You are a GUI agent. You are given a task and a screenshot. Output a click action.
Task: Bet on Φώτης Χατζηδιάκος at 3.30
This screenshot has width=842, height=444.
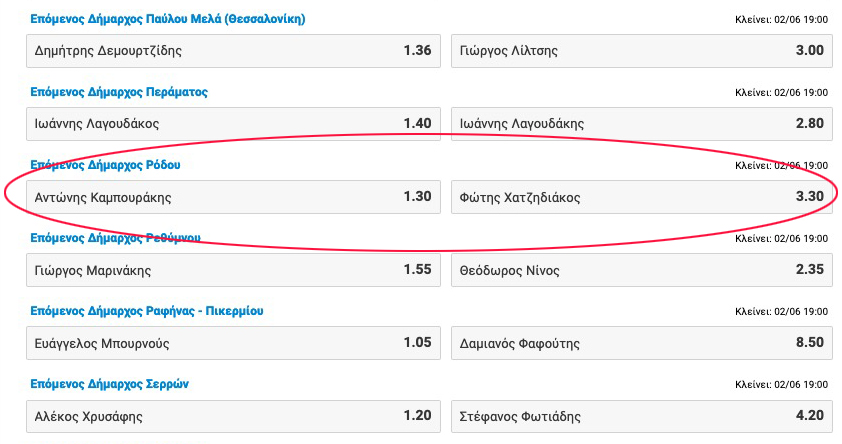point(641,197)
